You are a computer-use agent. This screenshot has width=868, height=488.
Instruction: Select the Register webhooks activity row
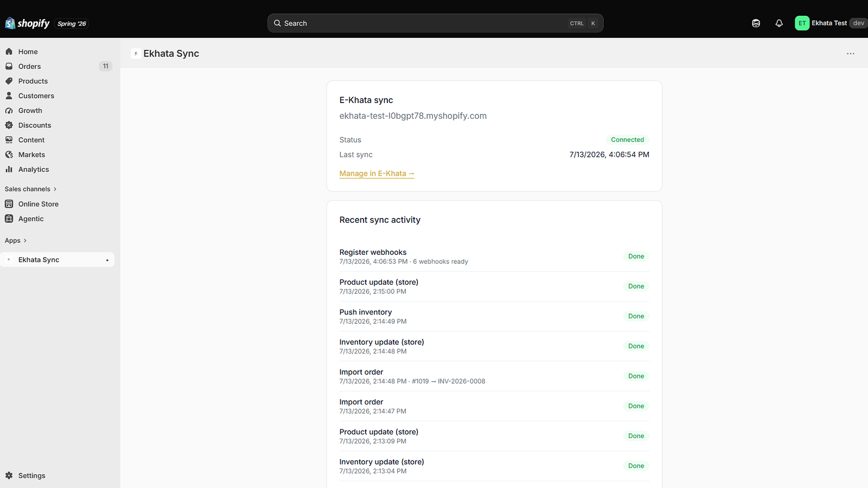coord(494,256)
